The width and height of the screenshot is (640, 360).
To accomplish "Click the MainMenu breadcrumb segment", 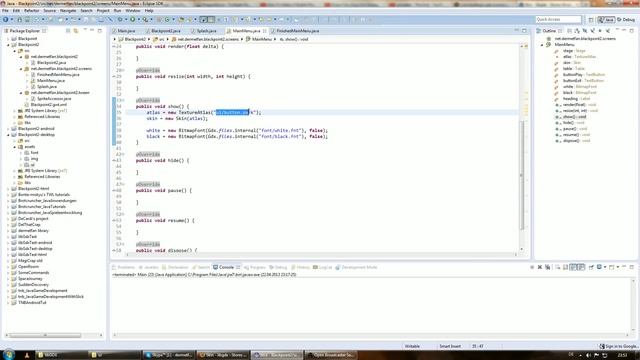I will pos(261,39).
